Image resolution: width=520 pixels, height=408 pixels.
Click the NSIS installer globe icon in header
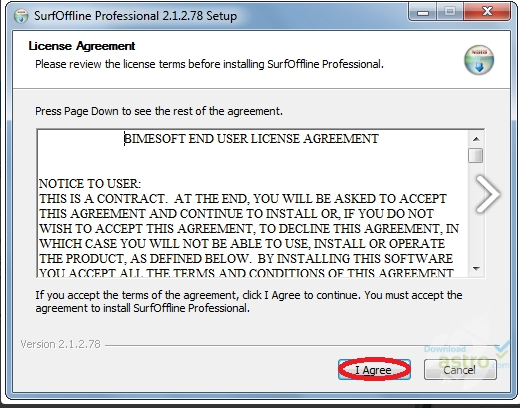coord(479,60)
